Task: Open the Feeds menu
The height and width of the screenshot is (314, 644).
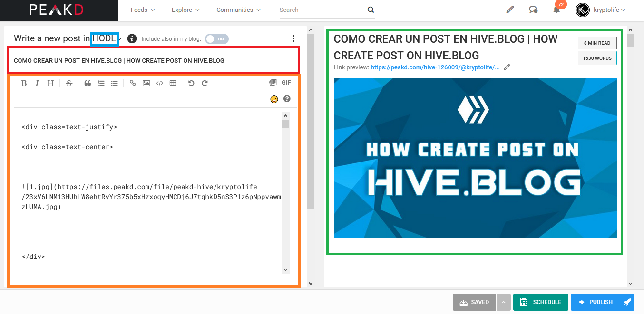Action: point(143,10)
